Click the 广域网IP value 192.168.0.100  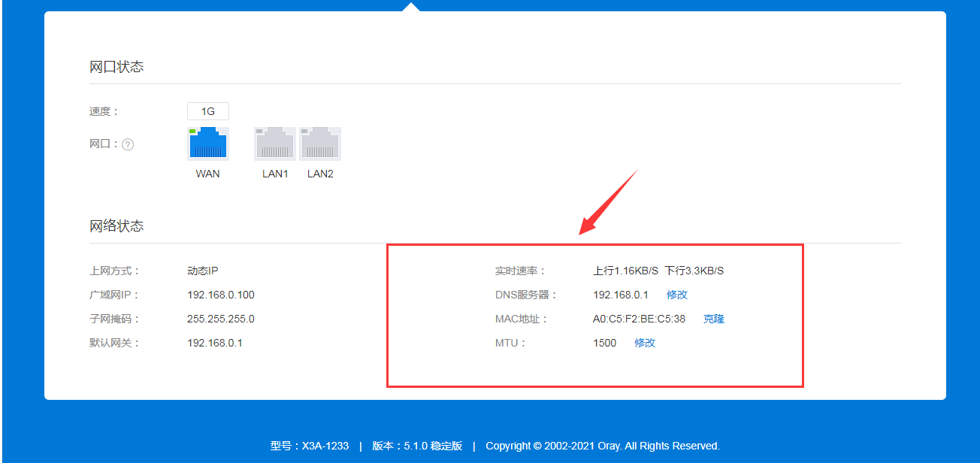[220, 295]
